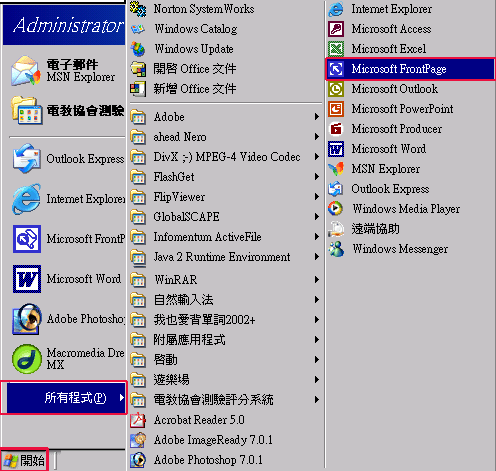Open the 我也要背單詞2002+ folder
The width and height of the screenshot is (496, 471).
pyautogui.click(x=225, y=320)
